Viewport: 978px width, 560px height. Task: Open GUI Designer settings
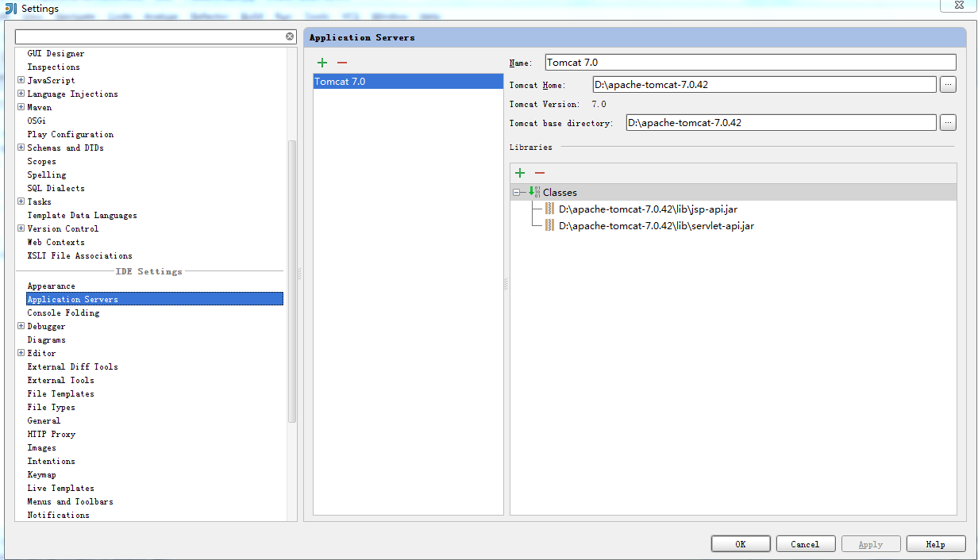(x=56, y=53)
